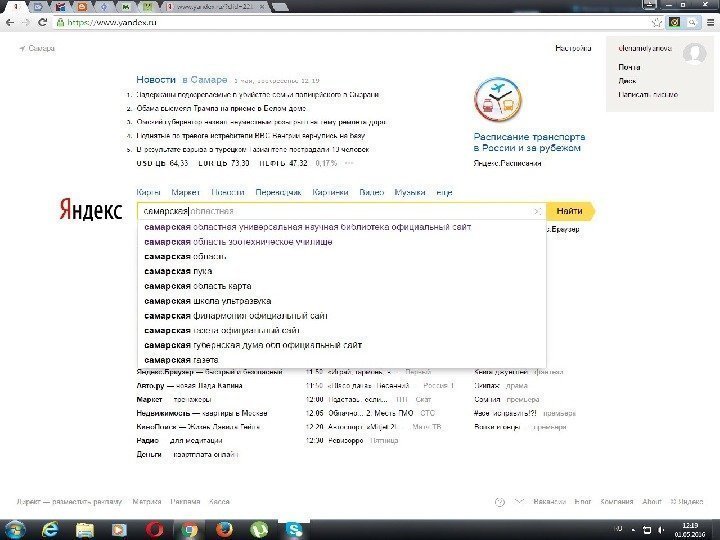
Task: Select suggestion самарская область карта
Action: tap(342, 286)
